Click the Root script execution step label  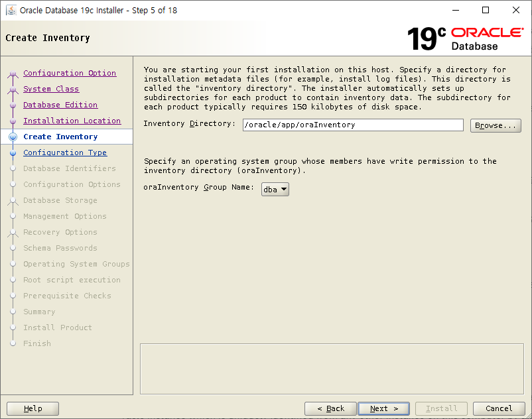(x=72, y=280)
